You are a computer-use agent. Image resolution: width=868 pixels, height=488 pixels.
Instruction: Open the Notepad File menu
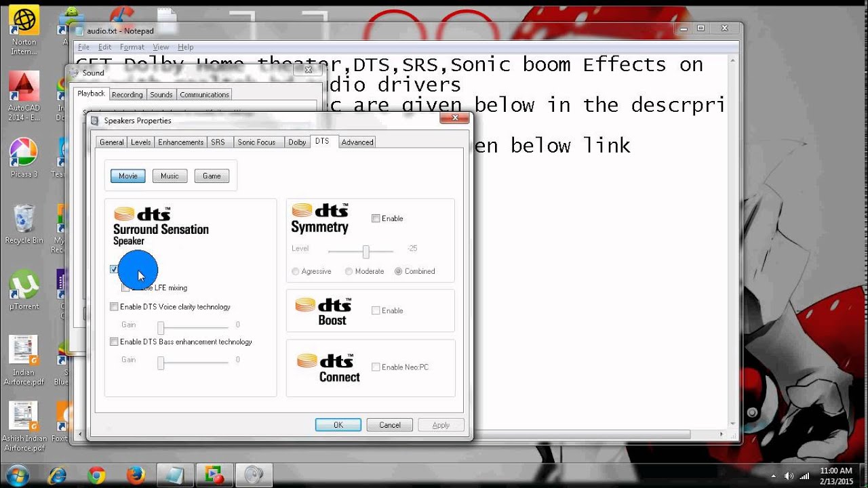[84, 47]
